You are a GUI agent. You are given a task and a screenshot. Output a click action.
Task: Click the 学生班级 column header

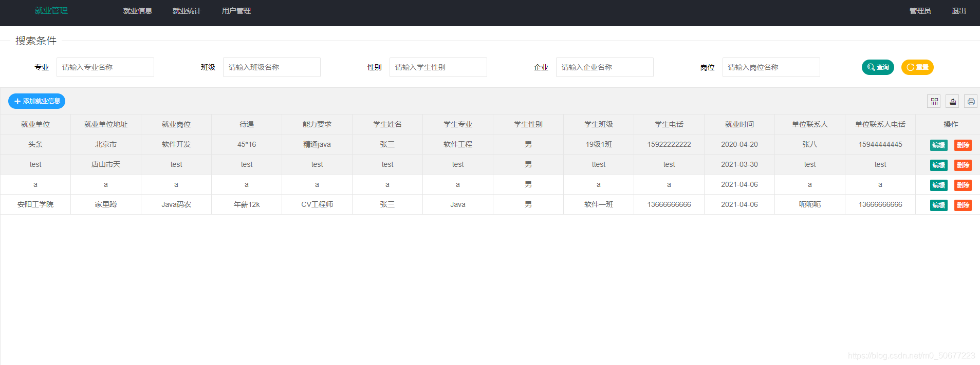coord(599,124)
